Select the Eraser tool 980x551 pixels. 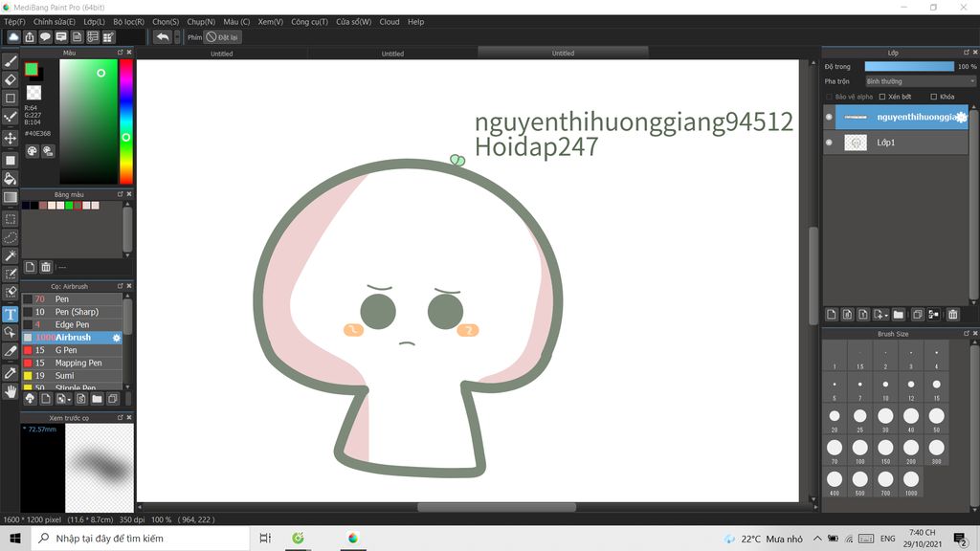[x=10, y=79]
